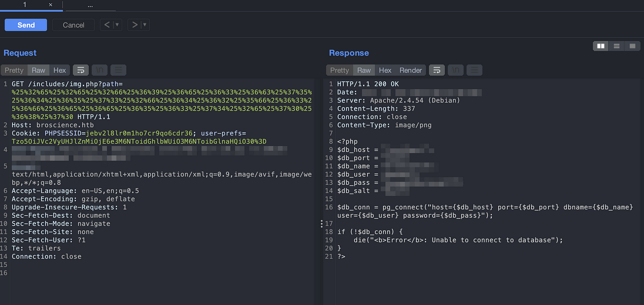This screenshot has width=644, height=305.
Task: Click the '$db_host =' response line
Action: [x=357, y=150]
